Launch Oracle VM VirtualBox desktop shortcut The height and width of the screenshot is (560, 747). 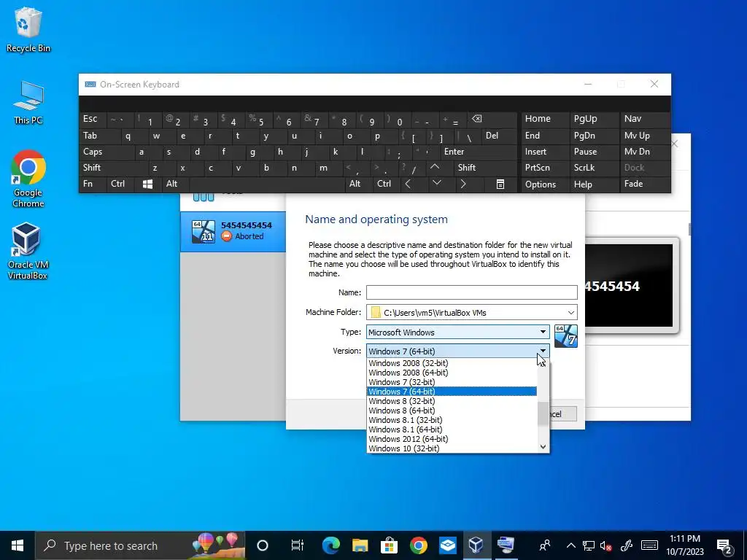28,251
